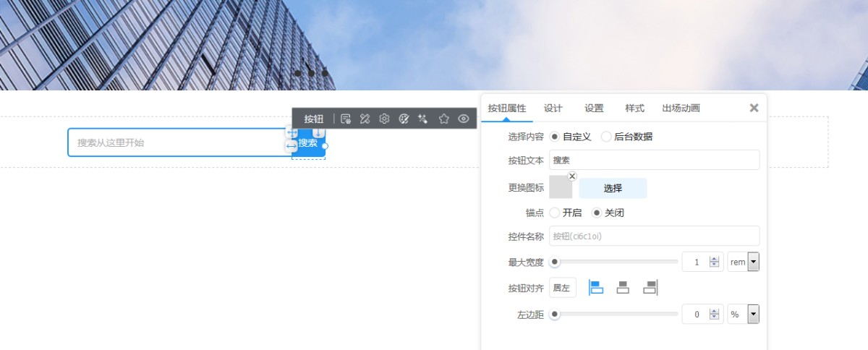Click the 更换图标 label text
This screenshot has height=350, width=868.
point(526,187)
